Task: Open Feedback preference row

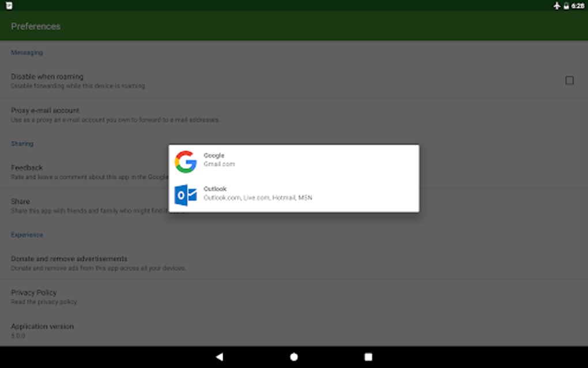Action: 294,172
